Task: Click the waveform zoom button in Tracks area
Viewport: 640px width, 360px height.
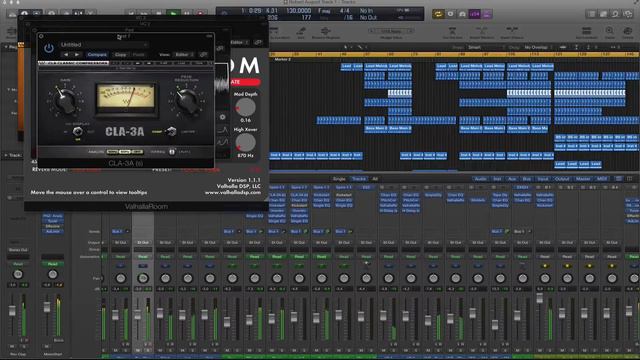Action: click(563, 47)
